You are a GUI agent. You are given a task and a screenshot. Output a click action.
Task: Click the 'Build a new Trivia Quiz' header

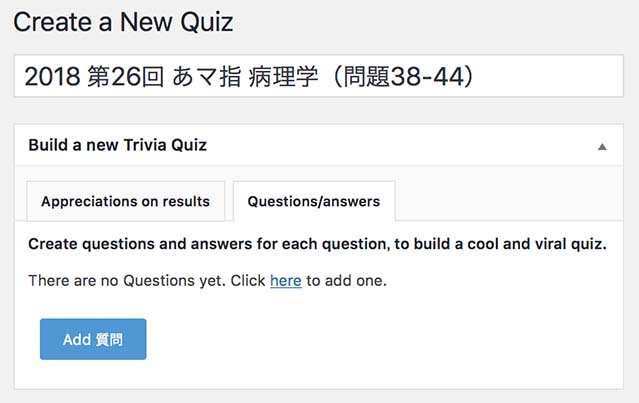tap(117, 145)
